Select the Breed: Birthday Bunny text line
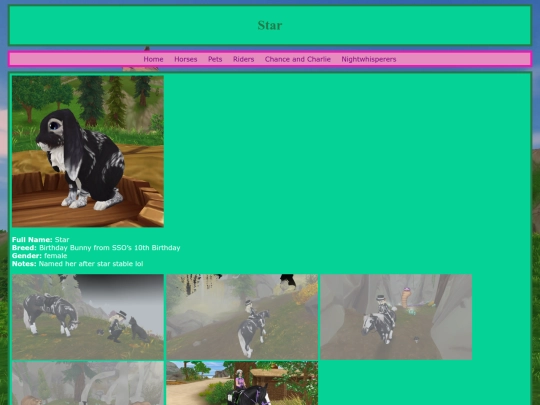 click(96, 248)
